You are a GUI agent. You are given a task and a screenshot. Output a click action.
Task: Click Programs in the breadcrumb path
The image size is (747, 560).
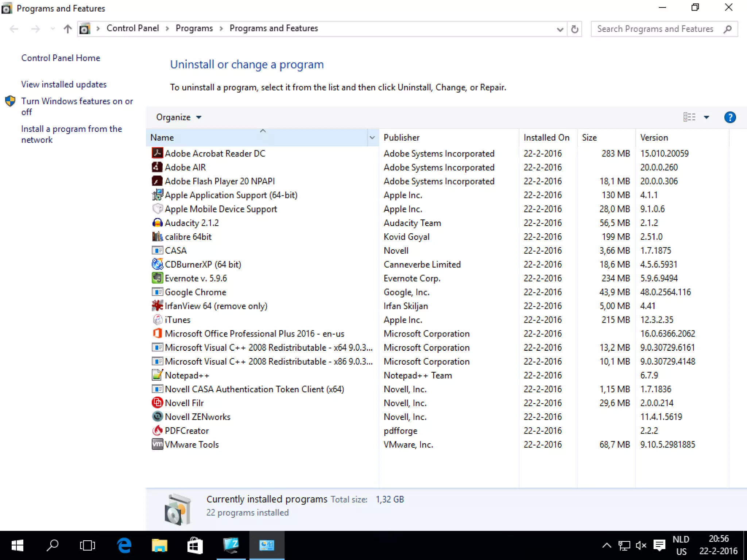tap(194, 28)
